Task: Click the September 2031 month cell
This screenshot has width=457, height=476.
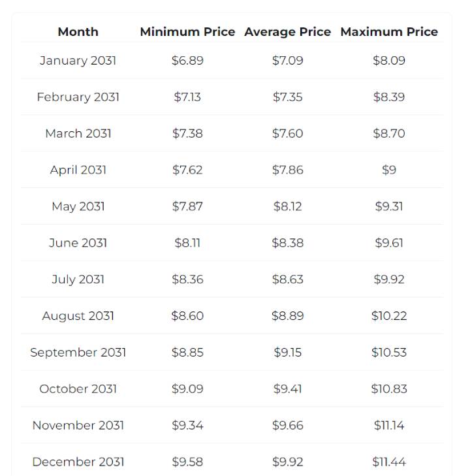Action: [78, 353]
